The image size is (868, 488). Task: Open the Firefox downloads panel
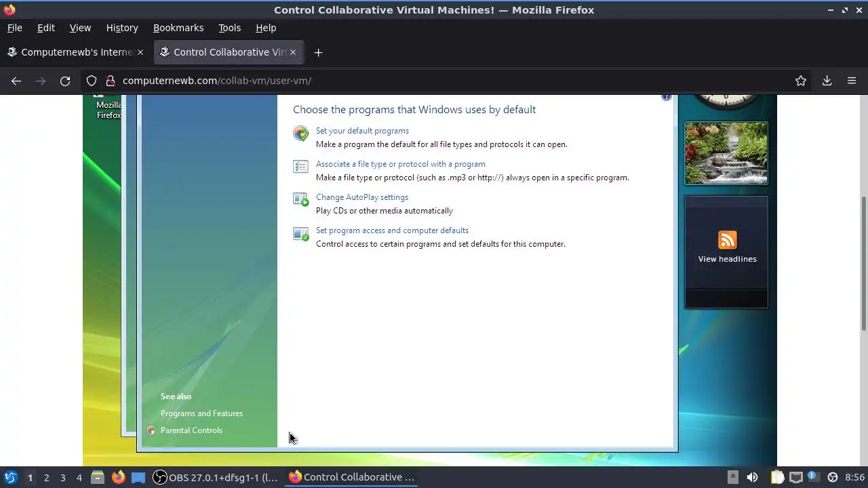pyautogui.click(x=827, y=81)
